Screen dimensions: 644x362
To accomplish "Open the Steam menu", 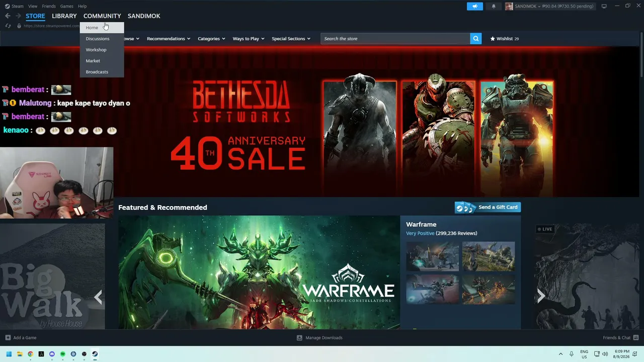I will 18,6.
